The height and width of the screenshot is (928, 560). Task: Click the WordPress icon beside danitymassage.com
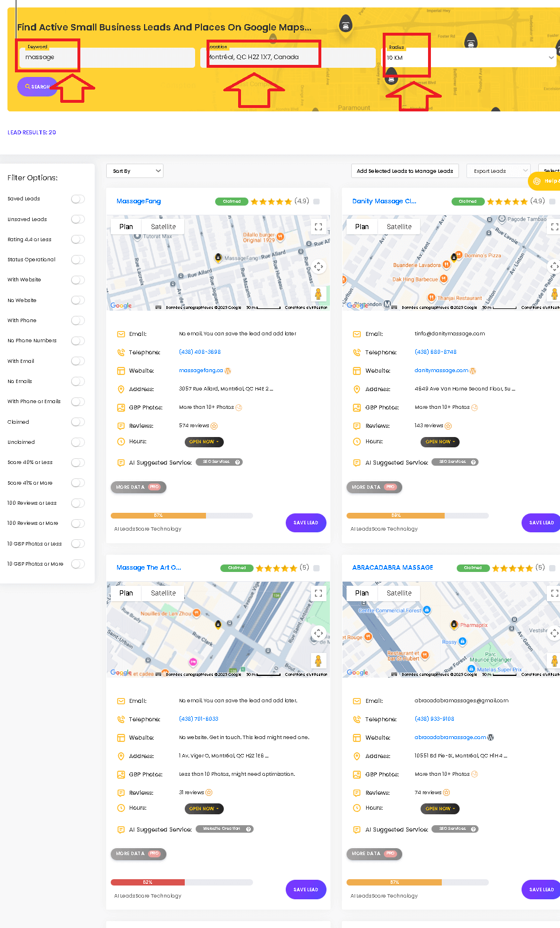tap(473, 371)
